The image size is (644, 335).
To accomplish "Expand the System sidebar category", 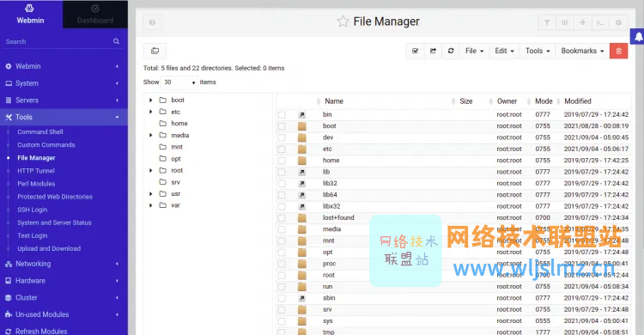I will (64, 83).
